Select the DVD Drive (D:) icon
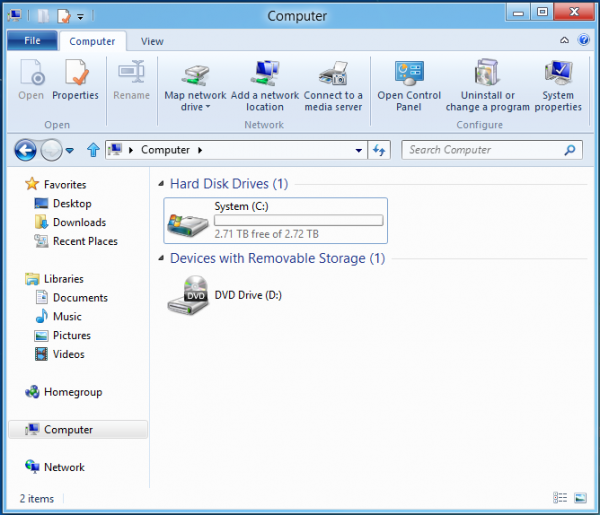The width and height of the screenshot is (600, 515). tap(188, 295)
